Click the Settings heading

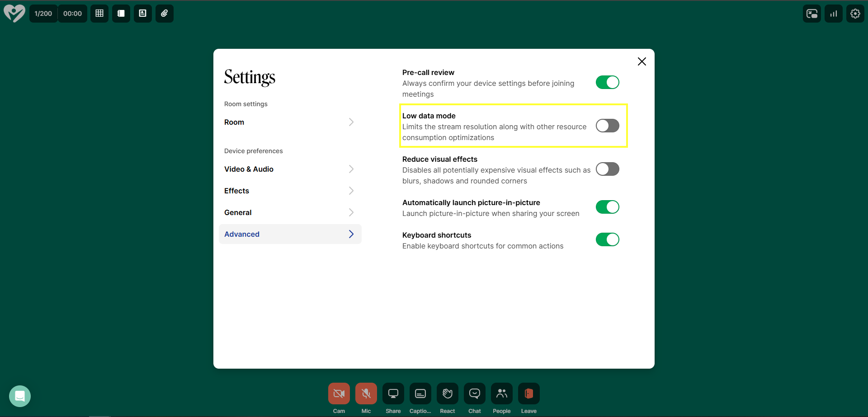click(250, 77)
